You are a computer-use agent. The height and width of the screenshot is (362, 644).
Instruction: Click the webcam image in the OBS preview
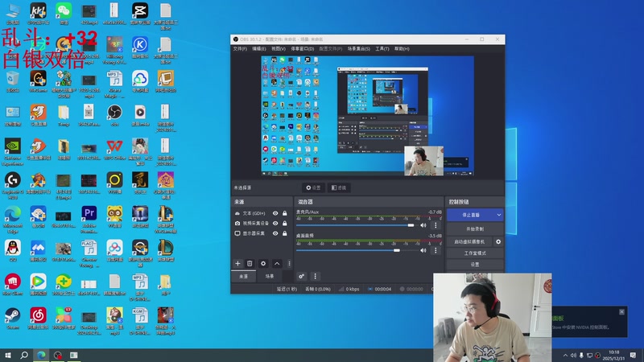coord(423,161)
